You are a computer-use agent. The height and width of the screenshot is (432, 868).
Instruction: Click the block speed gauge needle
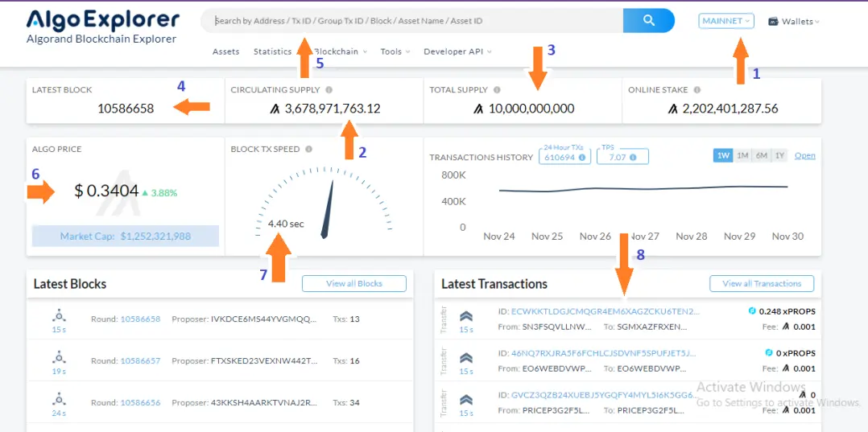328,209
